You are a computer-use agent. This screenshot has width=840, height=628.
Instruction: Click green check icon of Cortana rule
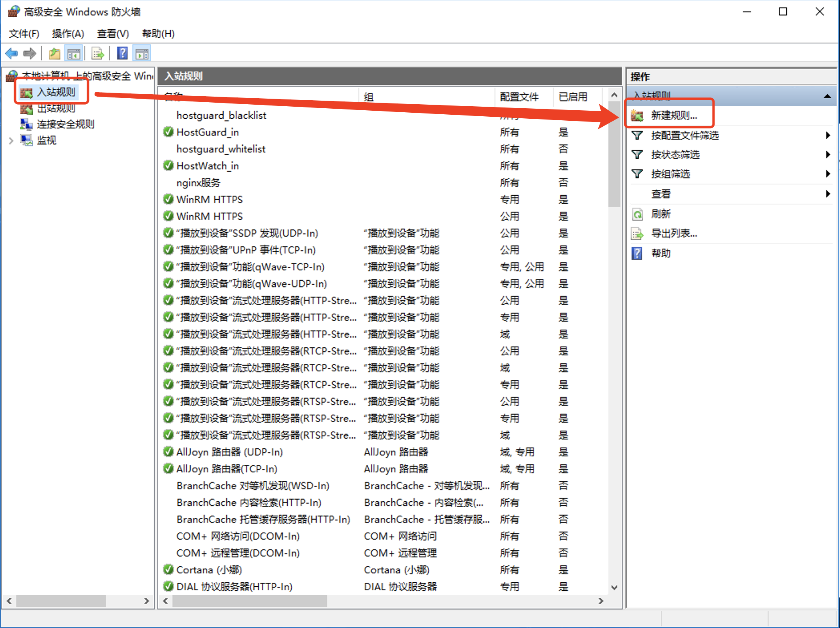(x=168, y=570)
